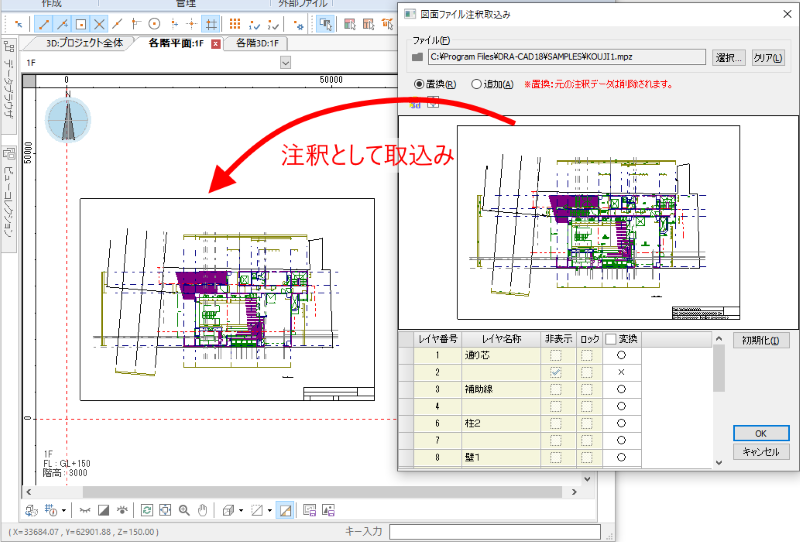Image resolution: width=800 pixels, height=542 pixels.
Task: Expand the 3D box view dropdown arrow
Action: [242, 510]
